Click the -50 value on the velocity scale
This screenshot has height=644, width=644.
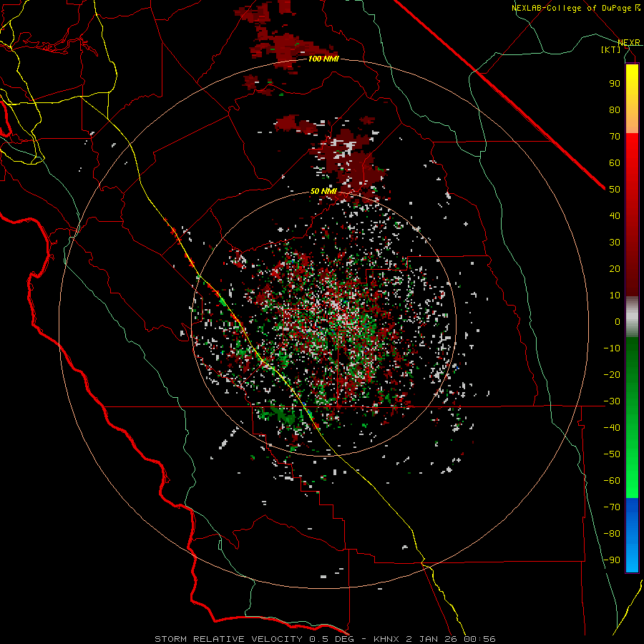(x=612, y=454)
